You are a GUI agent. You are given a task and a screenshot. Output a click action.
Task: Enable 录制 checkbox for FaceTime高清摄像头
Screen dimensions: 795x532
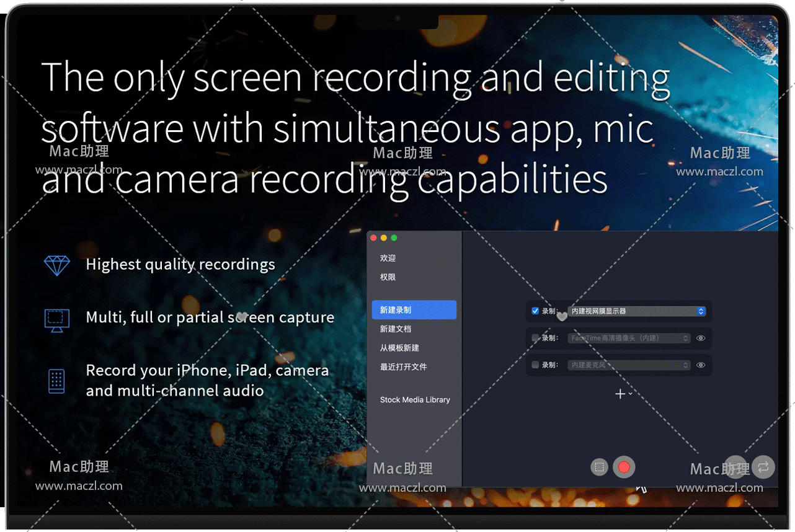[x=536, y=338]
